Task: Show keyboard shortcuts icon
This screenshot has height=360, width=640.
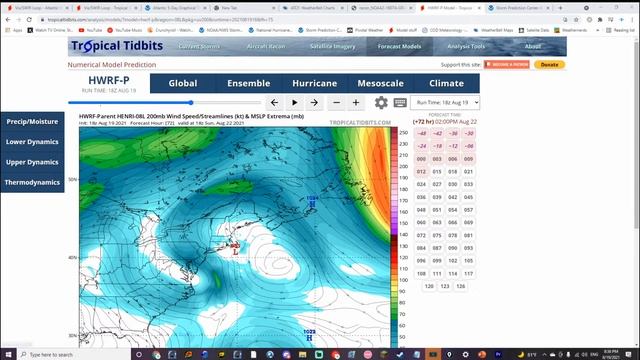Action: 400,102
